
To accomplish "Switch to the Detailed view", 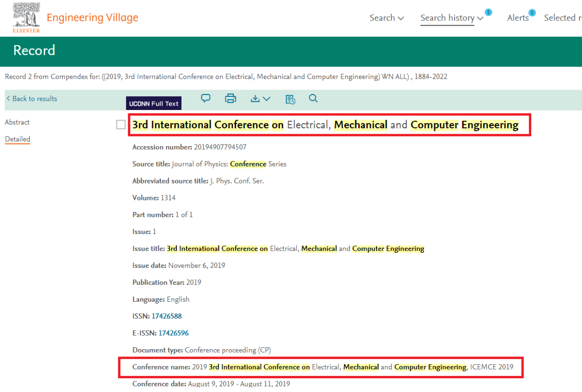I will pyautogui.click(x=17, y=139).
